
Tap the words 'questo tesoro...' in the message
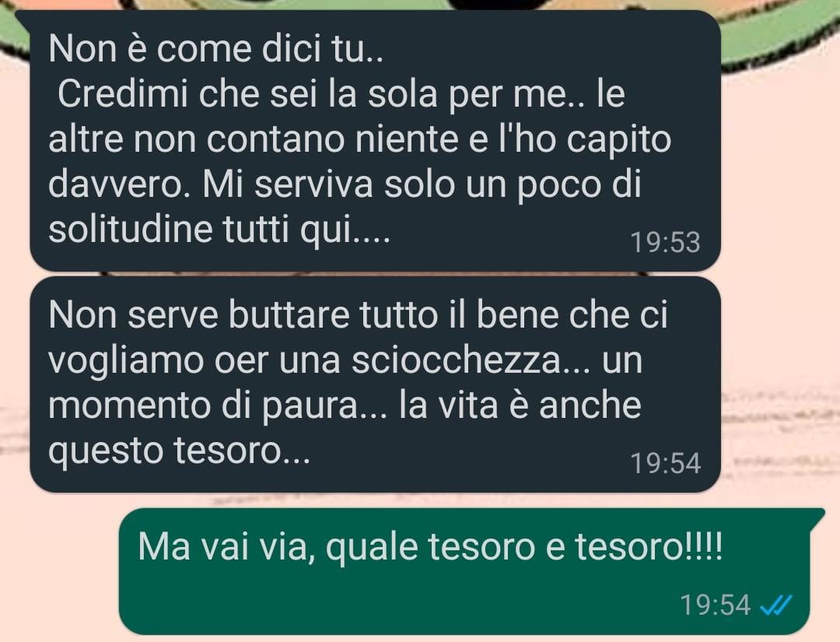click(179, 451)
